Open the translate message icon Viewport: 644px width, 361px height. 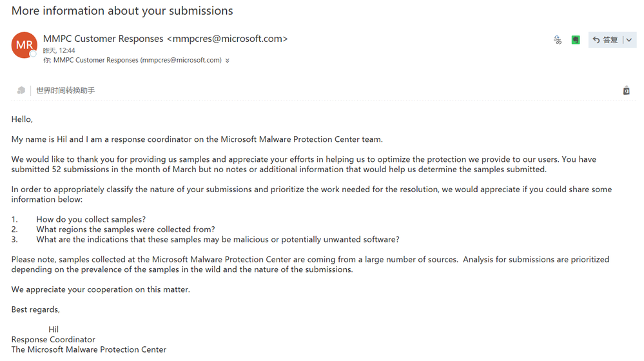click(558, 40)
